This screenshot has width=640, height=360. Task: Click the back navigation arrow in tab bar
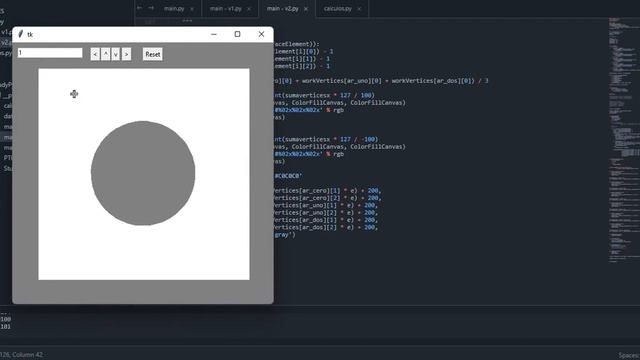click(140, 8)
